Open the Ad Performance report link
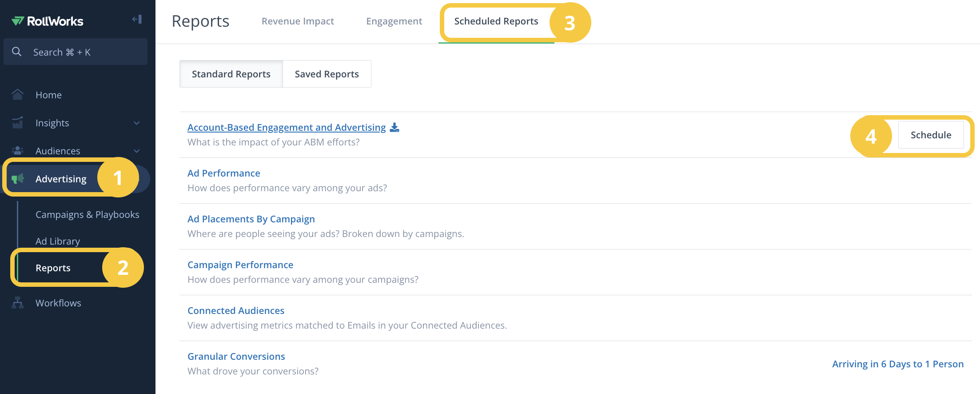 click(224, 173)
